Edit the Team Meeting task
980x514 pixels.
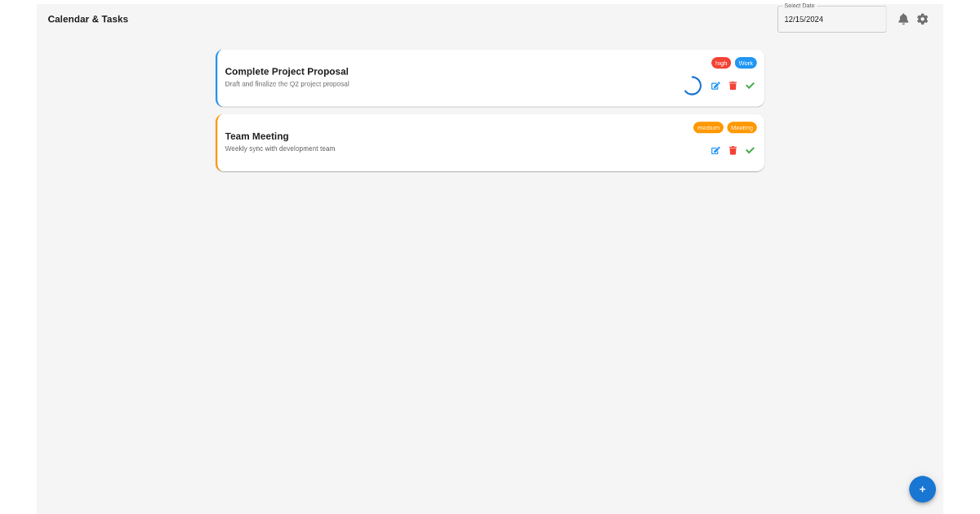pos(715,150)
